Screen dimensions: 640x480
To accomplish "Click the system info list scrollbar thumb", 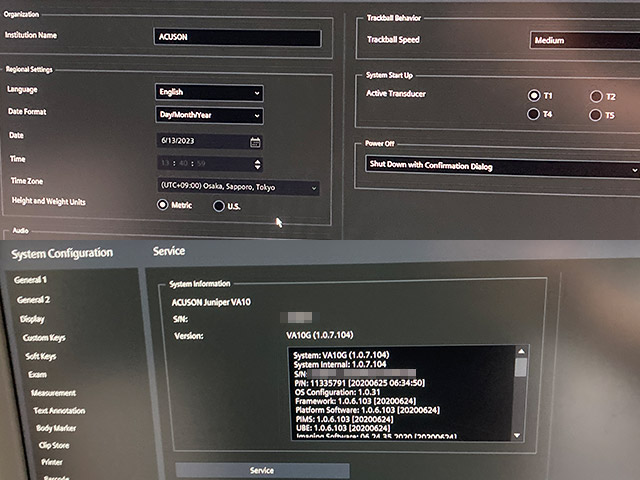I will pos(520,367).
